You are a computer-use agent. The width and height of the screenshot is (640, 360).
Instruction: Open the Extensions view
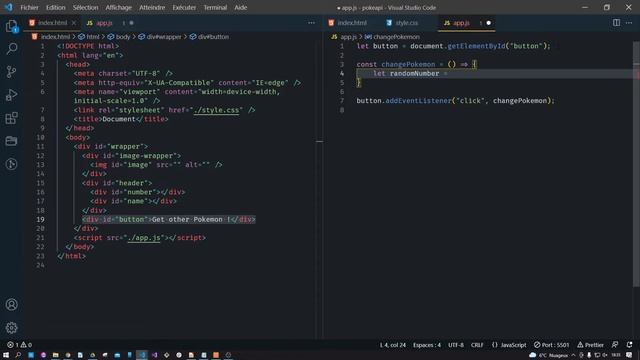click(11, 118)
